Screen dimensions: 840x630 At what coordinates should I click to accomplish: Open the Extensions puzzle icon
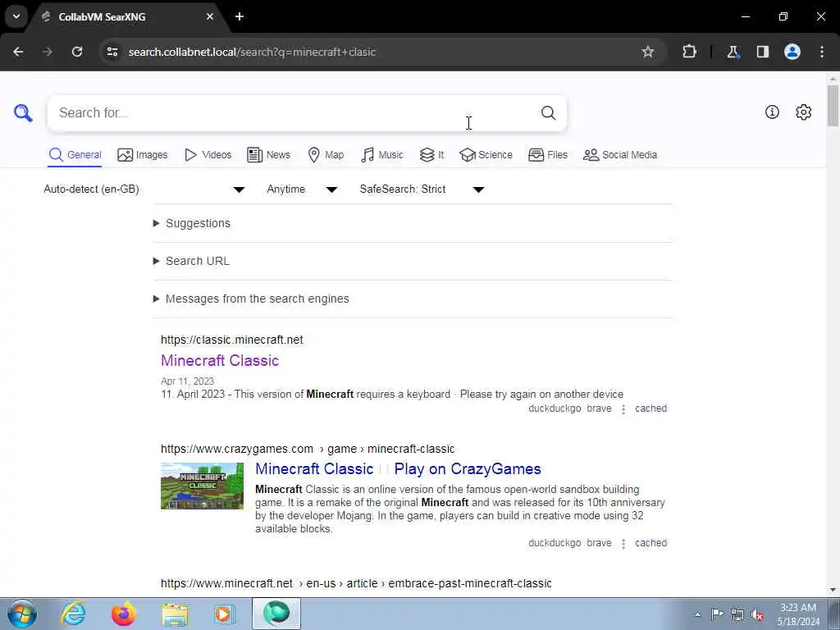tap(689, 52)
